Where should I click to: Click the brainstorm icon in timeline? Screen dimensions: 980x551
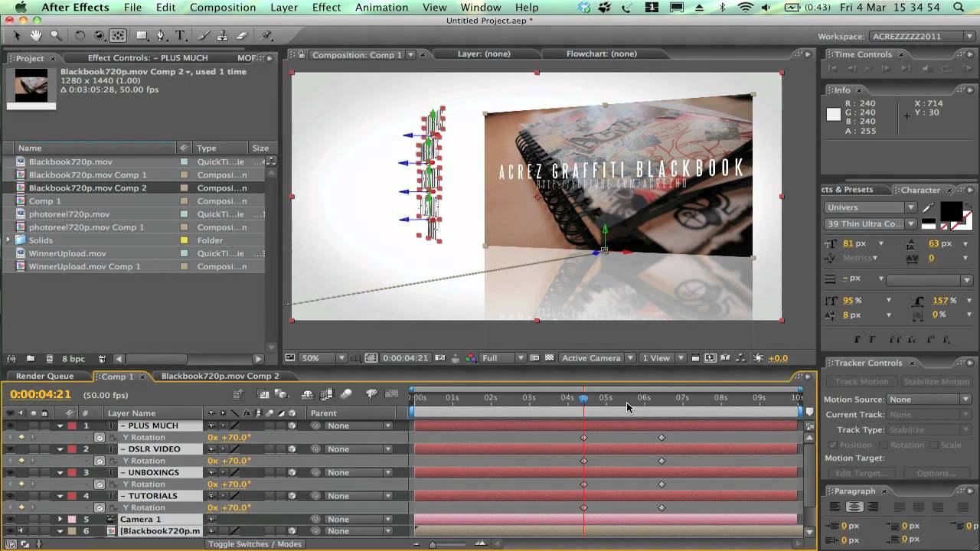point(371,394)
